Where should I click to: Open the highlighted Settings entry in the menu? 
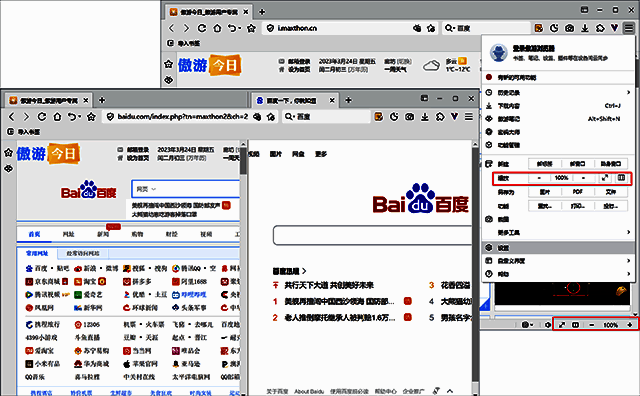tap(558, 248)
